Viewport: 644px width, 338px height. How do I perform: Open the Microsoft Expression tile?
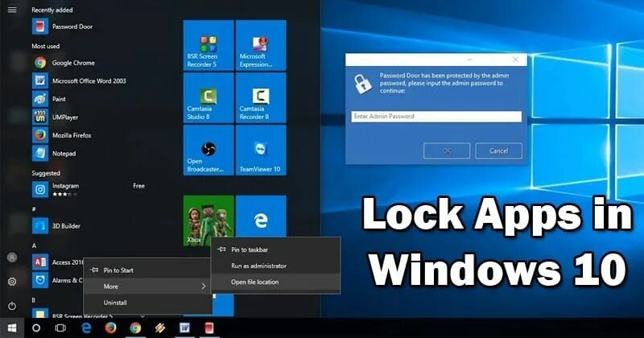pos(261,45)
